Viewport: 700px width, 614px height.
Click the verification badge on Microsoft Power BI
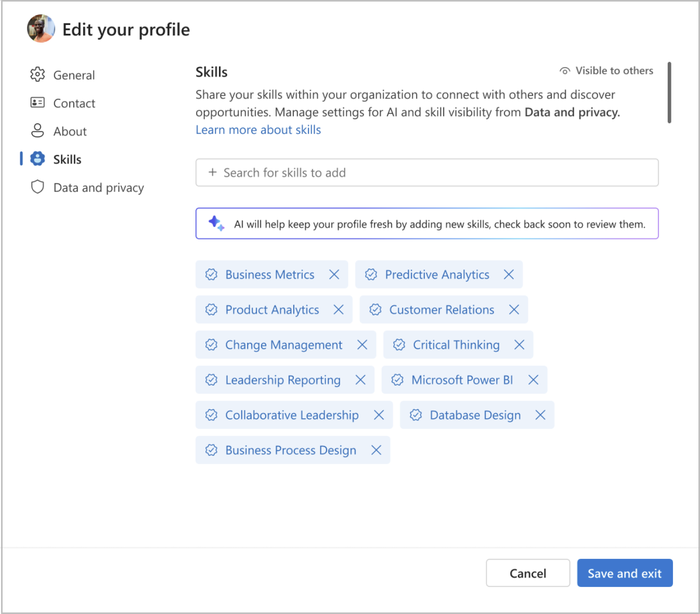click(398, 380)
